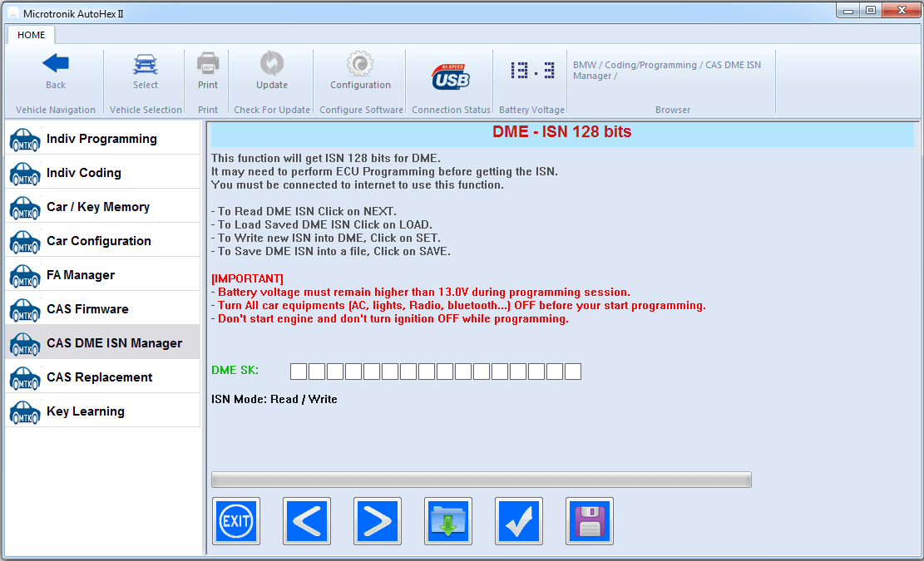Open Car Configuration entry
This screenshot has height=561, width=924.
tap(102, 241)
